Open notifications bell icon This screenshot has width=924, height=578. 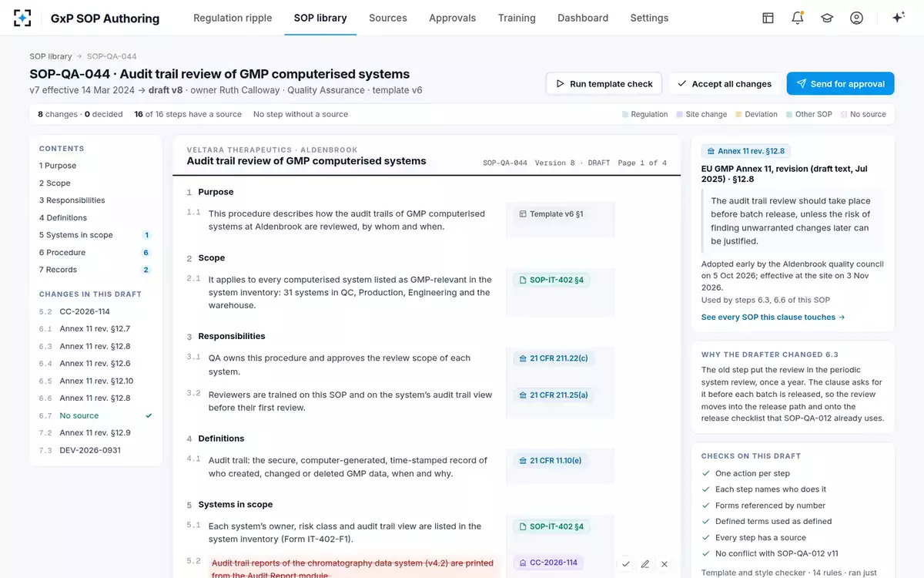tap(798, 18)
